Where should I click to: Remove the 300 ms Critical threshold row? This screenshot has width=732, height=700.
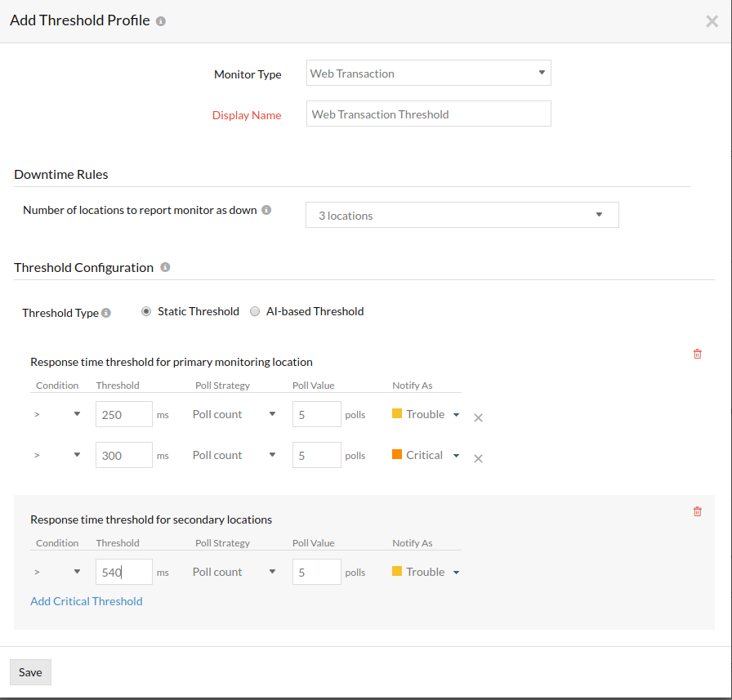[x=479, y=458]
